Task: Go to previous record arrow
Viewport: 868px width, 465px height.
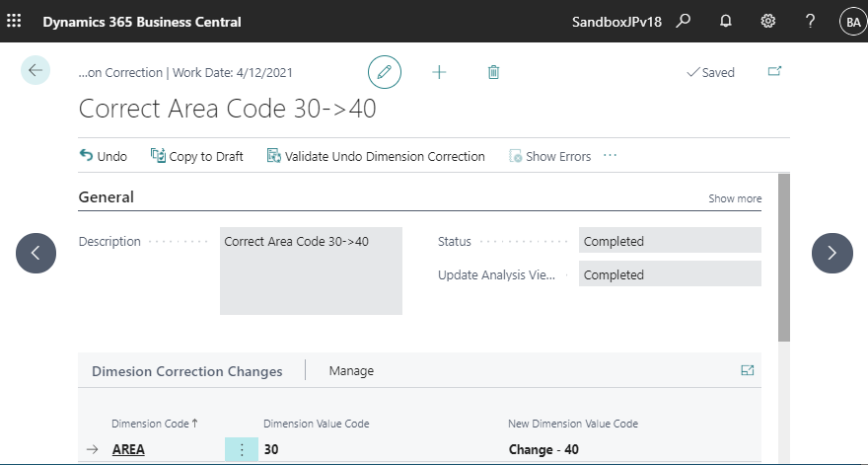Action: click(x=36, y=254)
